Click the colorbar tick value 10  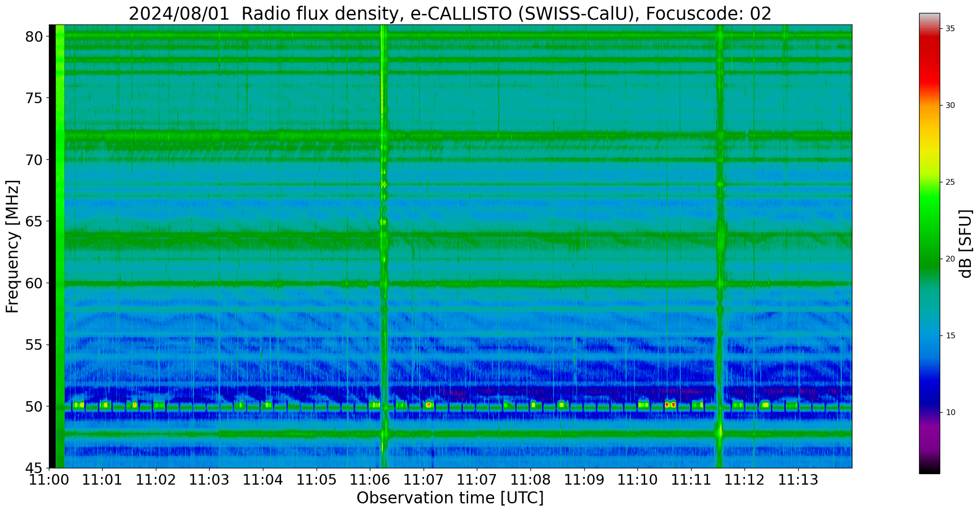click(950, 413)
